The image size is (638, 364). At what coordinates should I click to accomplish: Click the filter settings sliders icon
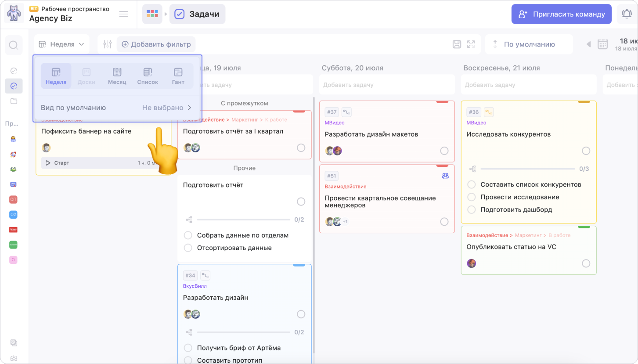click(x=107, y=44)
